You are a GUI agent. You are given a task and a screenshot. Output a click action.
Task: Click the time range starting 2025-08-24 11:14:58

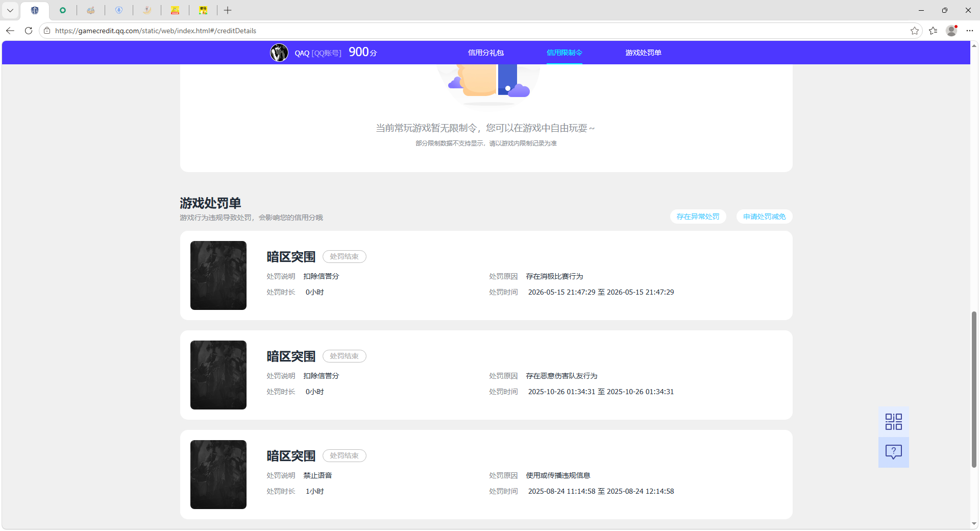click(x=601, y=491)
